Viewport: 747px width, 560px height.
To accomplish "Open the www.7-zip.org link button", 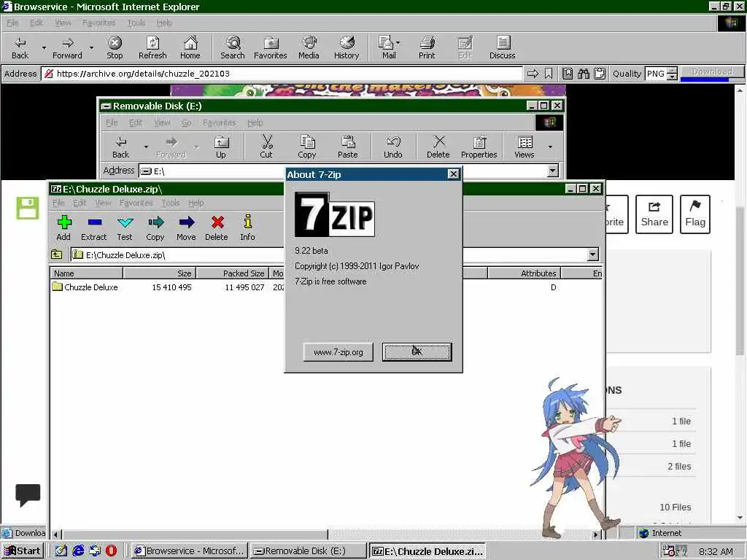I will pyautogui.click(x=338, y=352).
